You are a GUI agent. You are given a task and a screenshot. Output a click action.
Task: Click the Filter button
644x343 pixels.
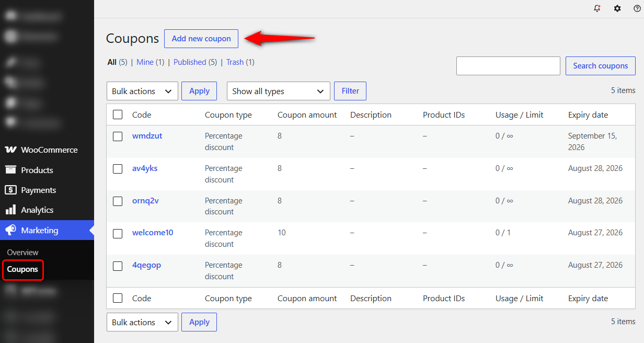coord(350,91)
